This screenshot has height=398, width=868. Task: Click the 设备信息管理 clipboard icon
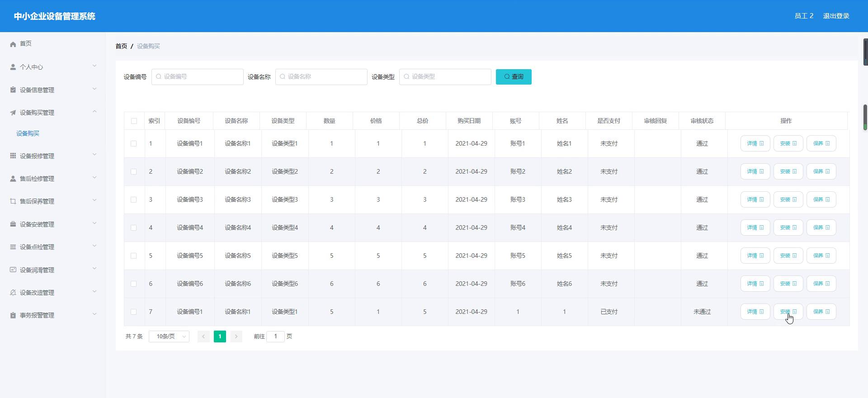[13, 90]
